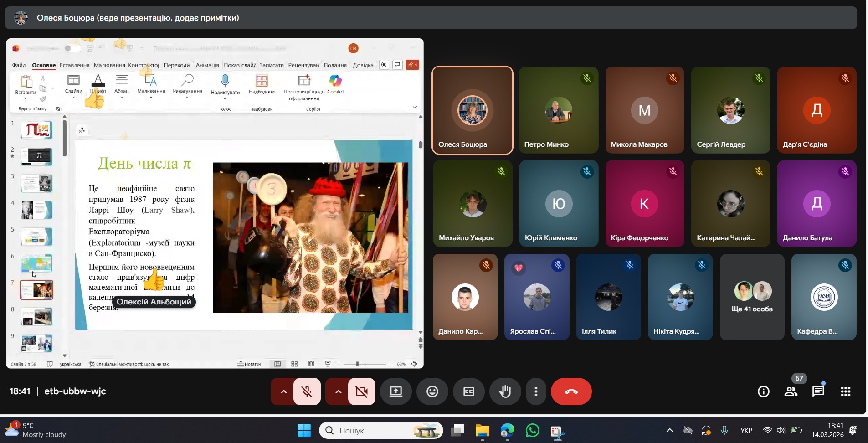Open the Windows Start menu

(304, 431)
